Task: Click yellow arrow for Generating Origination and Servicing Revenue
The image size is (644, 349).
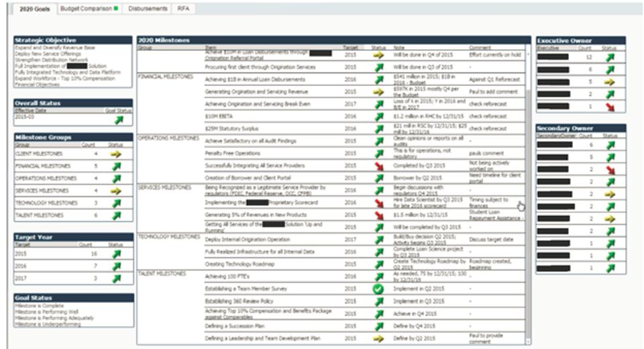Action: pyautogui.click(x=378, y=91)
